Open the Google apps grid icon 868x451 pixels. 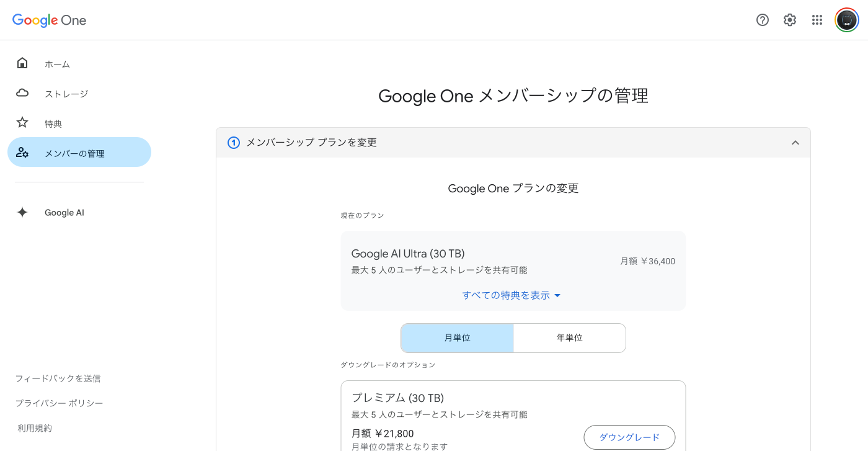[x=817, y=20]
